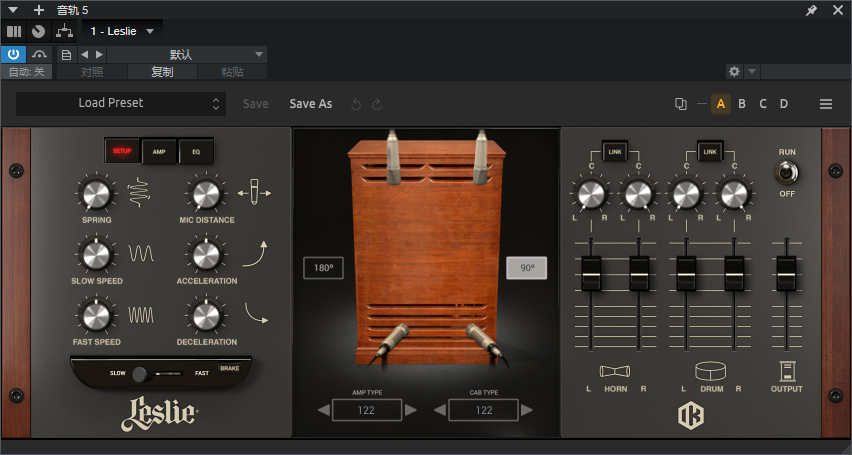852x455 pixels.
Task: Click the redo arrow icon
Action: pyautogui.click(x=377, y=104)
